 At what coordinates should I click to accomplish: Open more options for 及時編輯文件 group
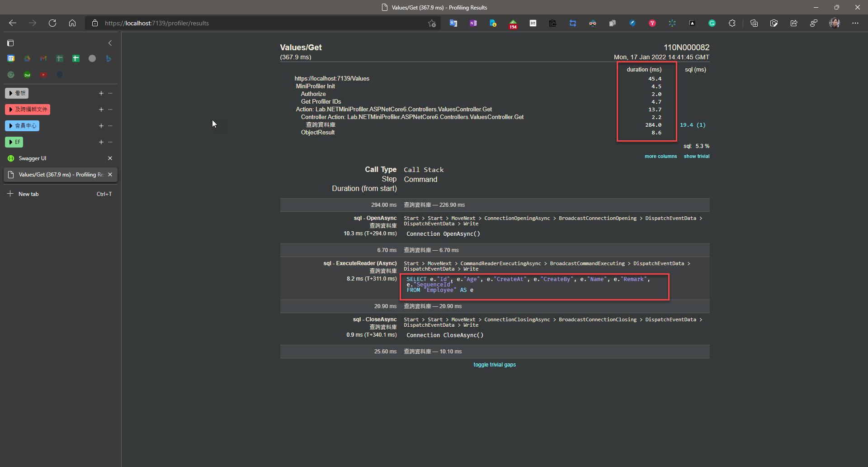(x=110, y=110)
